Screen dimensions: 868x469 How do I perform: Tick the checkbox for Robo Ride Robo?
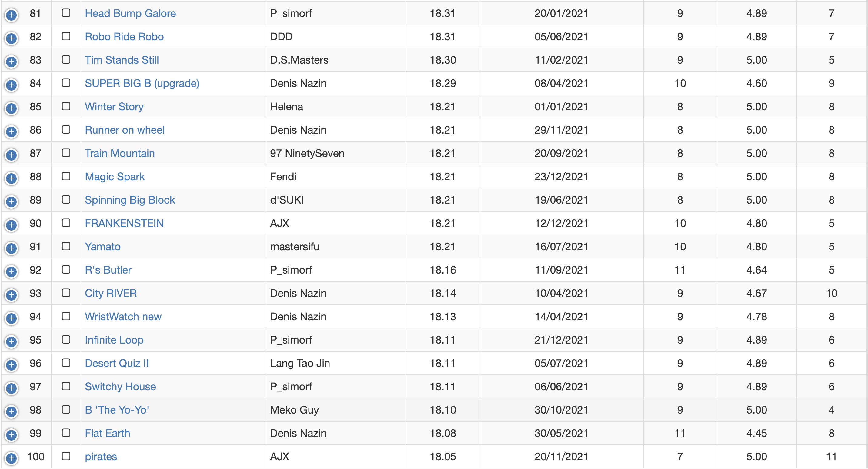click(x=66, y=36)
